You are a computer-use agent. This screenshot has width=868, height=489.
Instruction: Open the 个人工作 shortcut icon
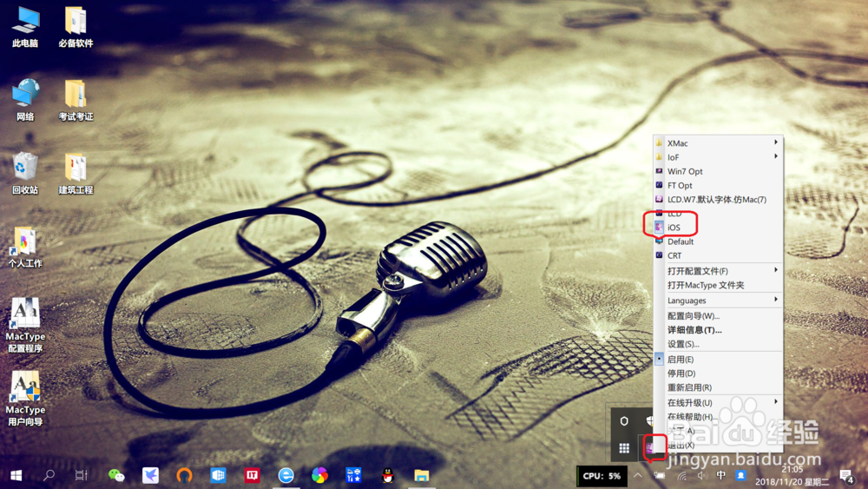tap(25, 247)
